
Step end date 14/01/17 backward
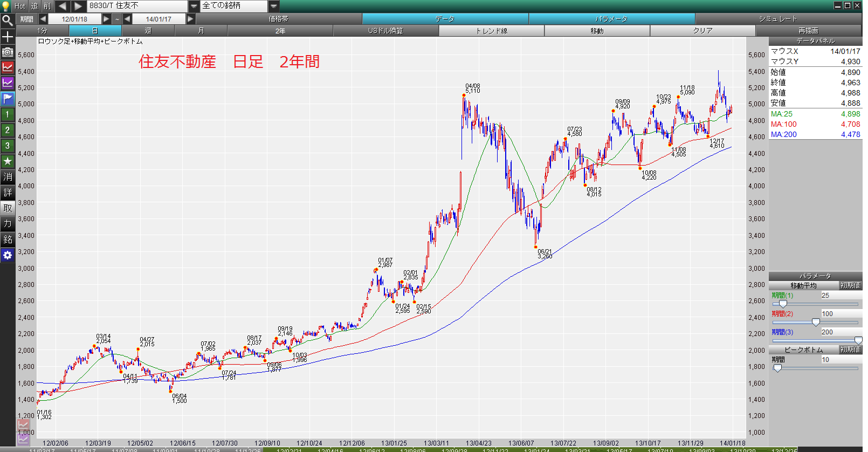127,19
